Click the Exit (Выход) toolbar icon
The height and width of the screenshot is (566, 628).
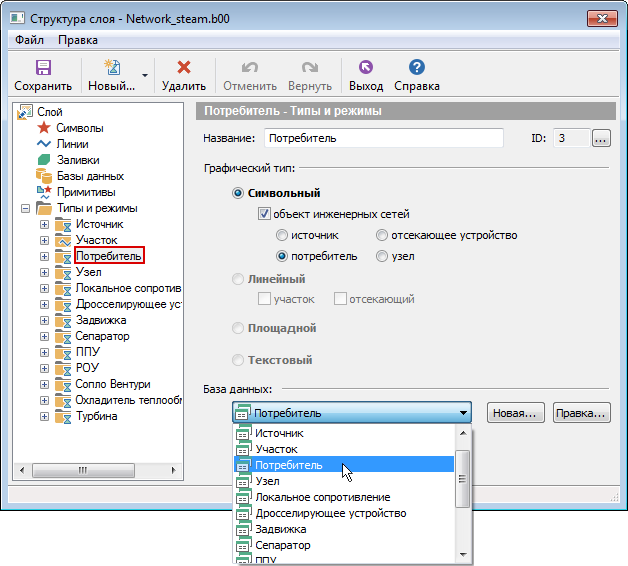[365, 68]
